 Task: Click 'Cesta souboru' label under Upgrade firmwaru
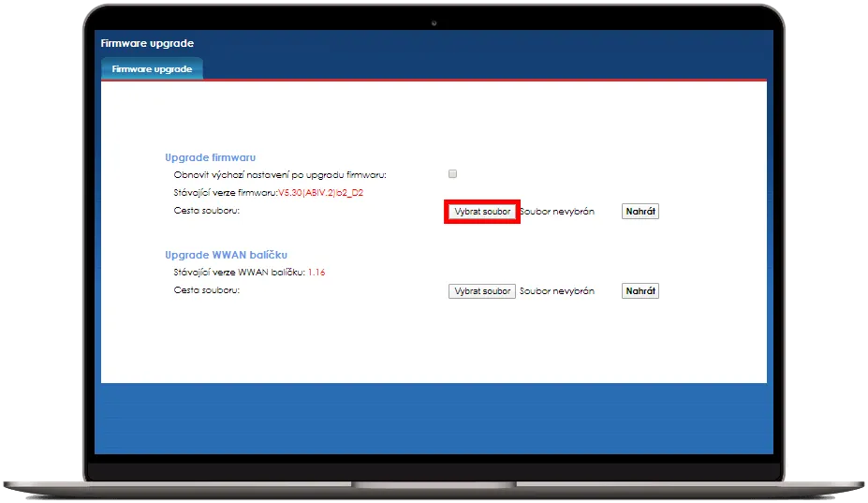pyautogui.click(x=207, y=211)
